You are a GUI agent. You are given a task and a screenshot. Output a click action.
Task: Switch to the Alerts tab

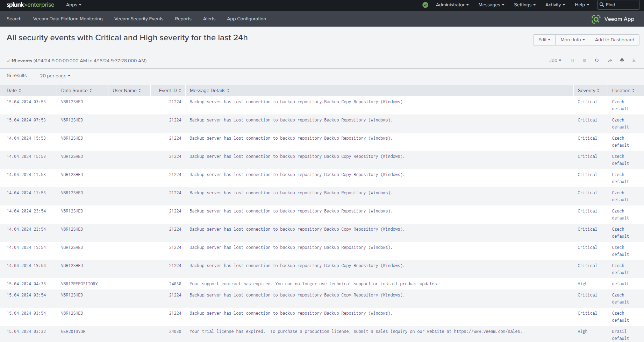[x=209, y=19]
